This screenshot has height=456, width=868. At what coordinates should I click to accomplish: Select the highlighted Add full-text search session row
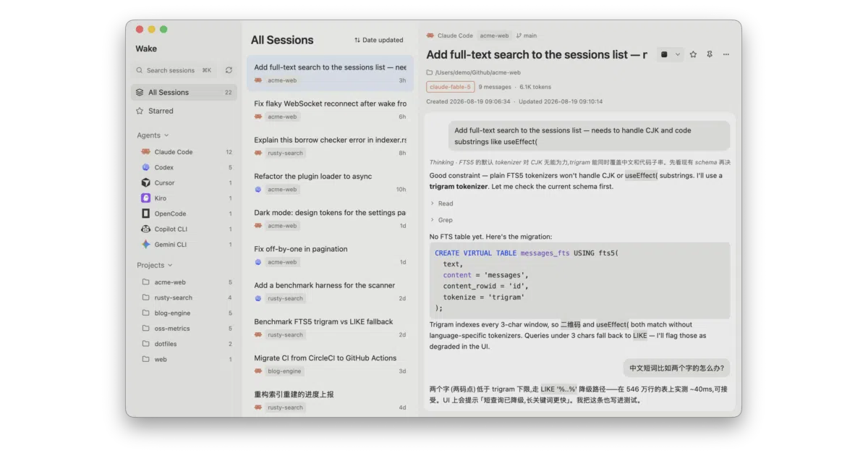(330, 73)
